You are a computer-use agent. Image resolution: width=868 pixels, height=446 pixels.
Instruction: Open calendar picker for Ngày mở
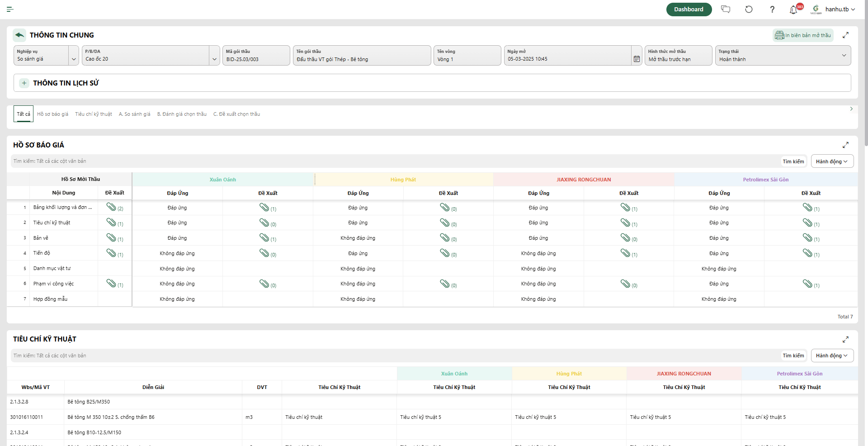point(637,59)
